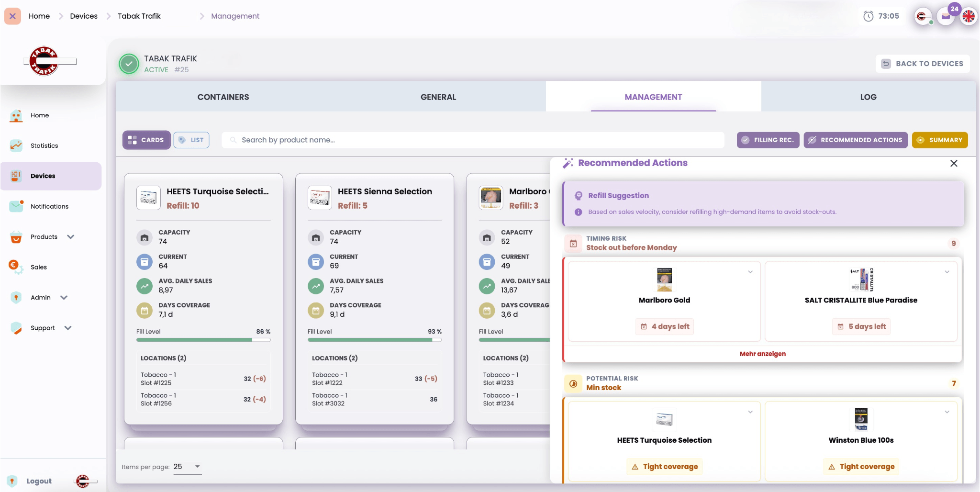The width and height of the screenshot is (980, 492).
Task: Open Home from the left sidebar
Action: tap(40, 115)
